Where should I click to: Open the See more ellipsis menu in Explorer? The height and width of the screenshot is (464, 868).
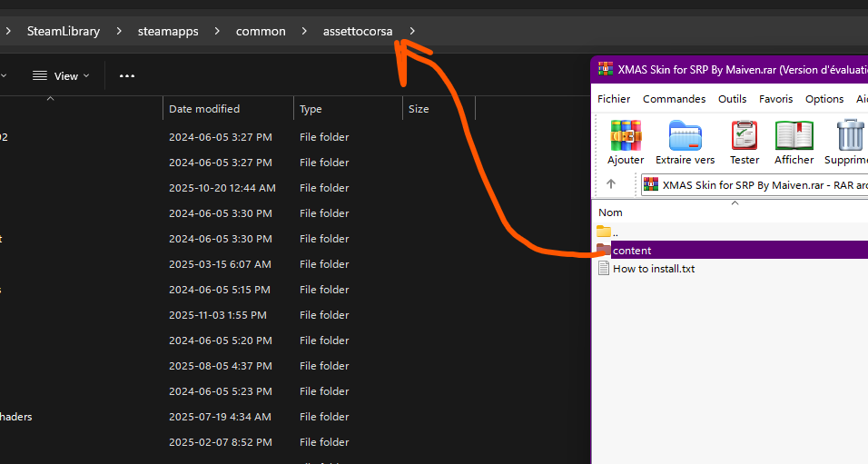click(x=127, y=76)
